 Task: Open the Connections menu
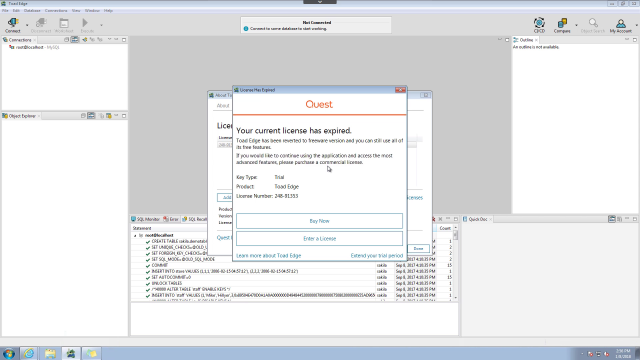point(56,11)
